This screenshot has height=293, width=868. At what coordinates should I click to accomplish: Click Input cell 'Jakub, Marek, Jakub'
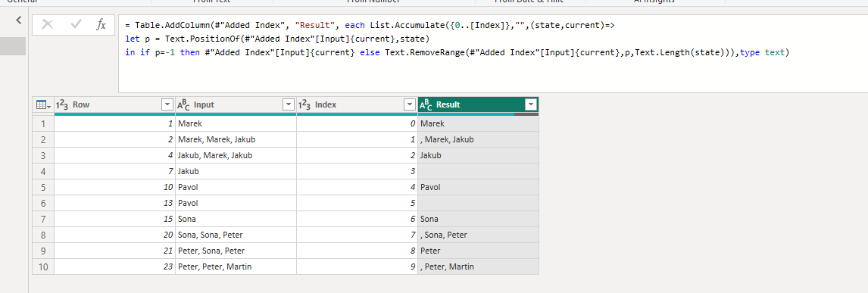click(x=236, y=155)
